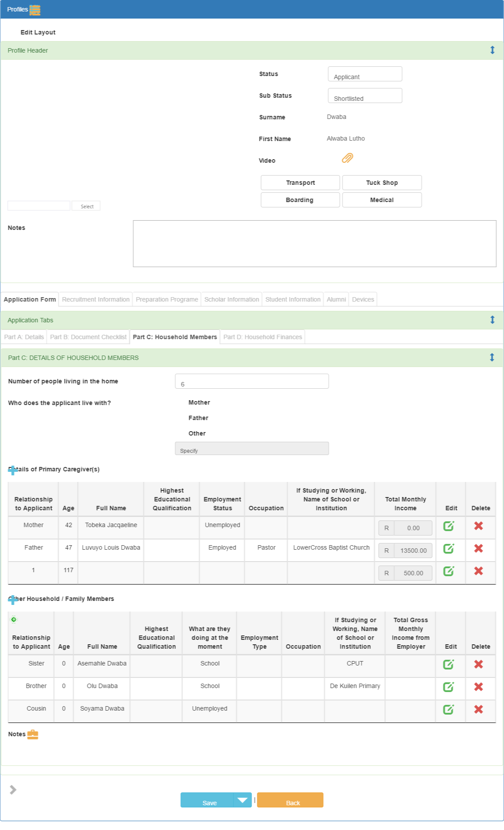Open the Save button dropdown arrow
This screenshot has width=504, height=830.
(x=242, y=800)
